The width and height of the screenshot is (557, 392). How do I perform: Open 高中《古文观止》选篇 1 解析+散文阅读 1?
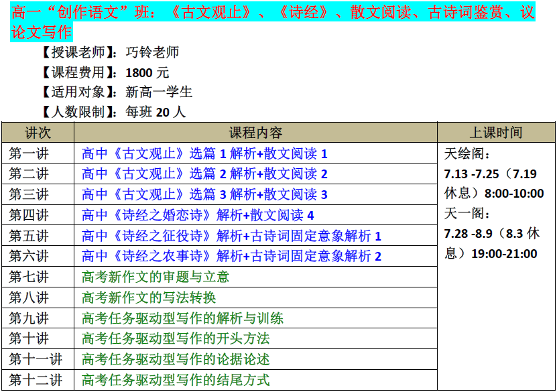tap(204, 153)
